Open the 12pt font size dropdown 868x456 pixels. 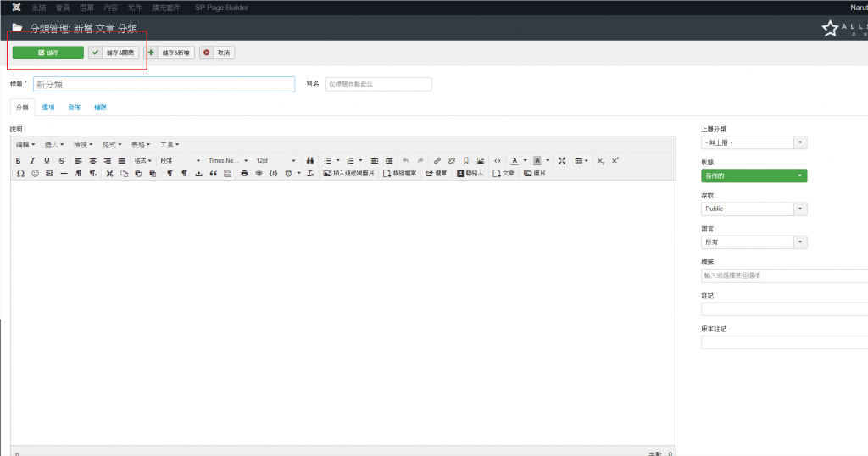275,160
